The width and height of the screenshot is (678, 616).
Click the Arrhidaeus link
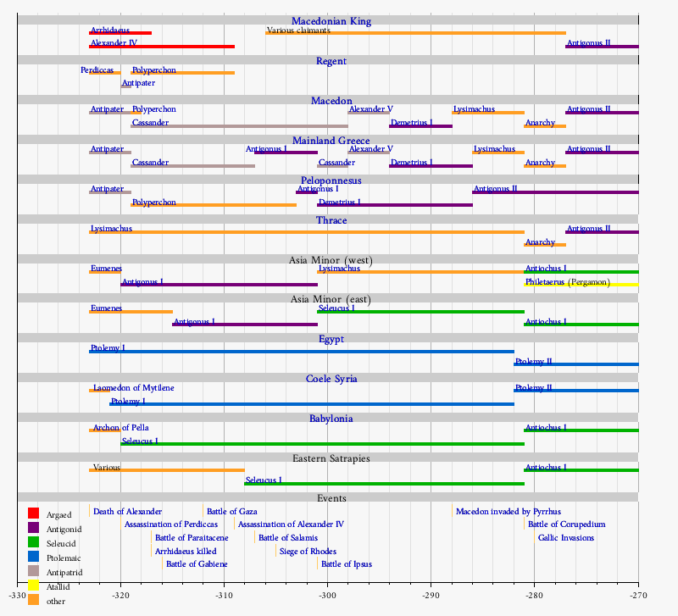point(110,31)
